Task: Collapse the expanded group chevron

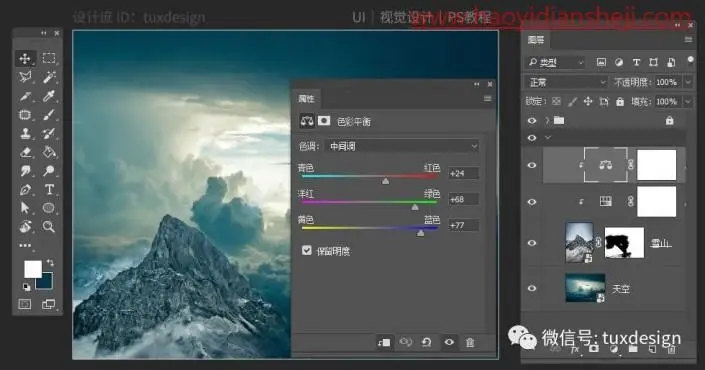Action: [x=548, y=138]
